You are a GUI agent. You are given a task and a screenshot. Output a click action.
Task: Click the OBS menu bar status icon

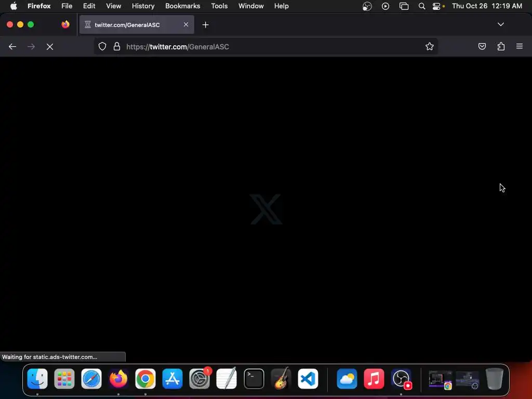click(367, 6)
